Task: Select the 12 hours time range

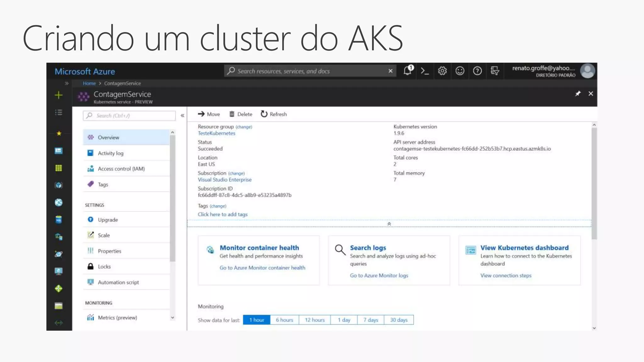Action: click(x=315, y=320)
